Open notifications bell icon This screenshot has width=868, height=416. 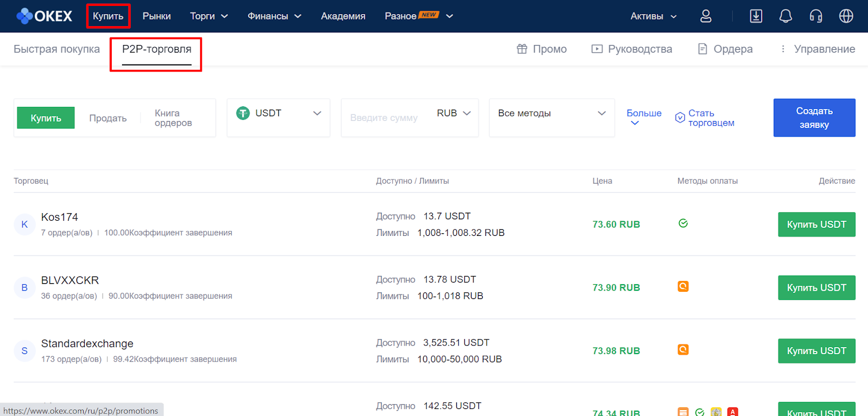[786, 16]
